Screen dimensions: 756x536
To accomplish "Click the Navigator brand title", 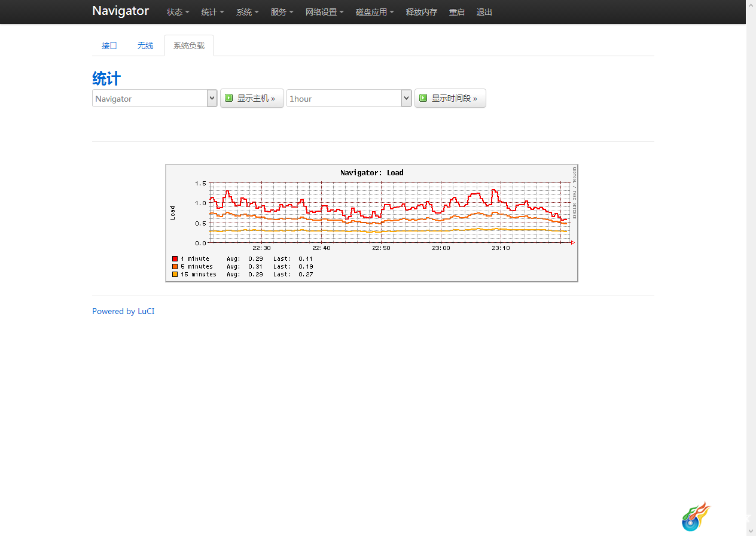I will (120, 11).
